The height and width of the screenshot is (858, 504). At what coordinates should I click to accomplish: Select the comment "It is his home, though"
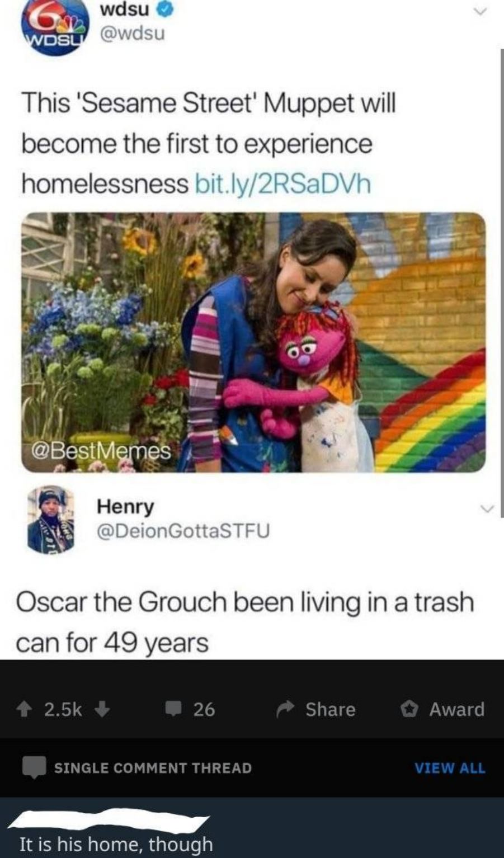click(116, 844)
